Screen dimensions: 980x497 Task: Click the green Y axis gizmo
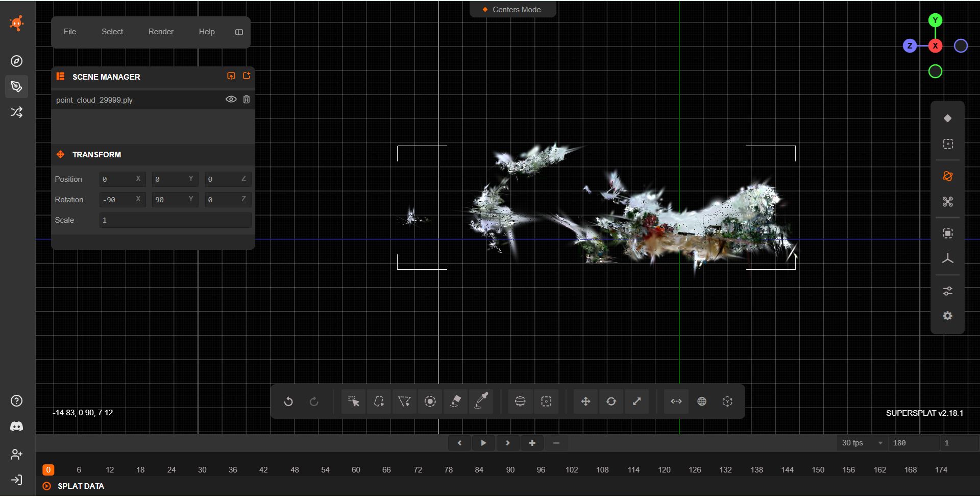[935, 20]
